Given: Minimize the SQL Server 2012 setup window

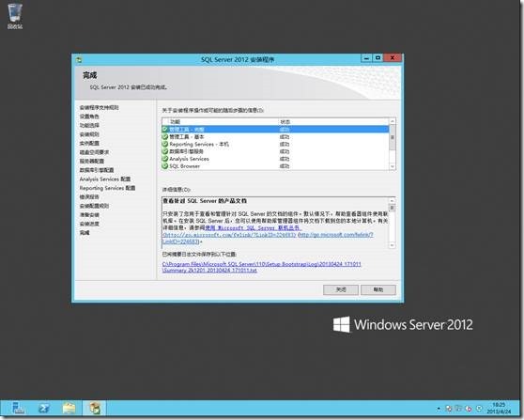Looking at the screenshot, I should click(x=366, y=58).
